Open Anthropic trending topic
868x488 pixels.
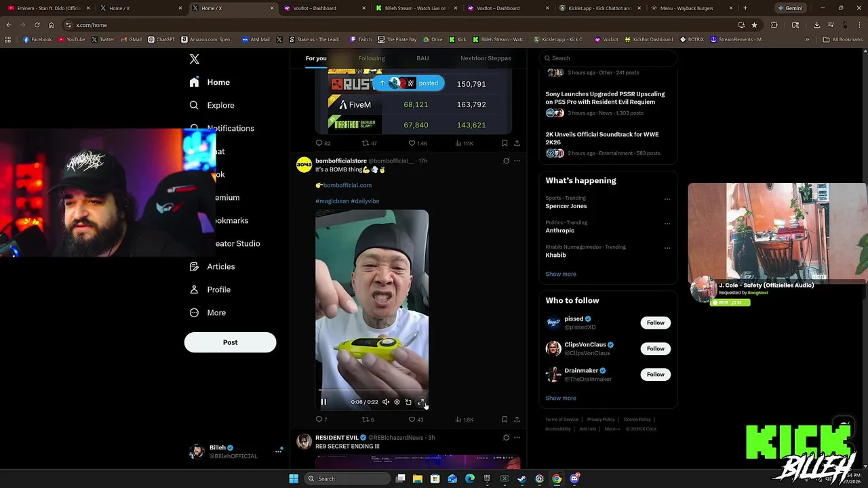[559, 230]
